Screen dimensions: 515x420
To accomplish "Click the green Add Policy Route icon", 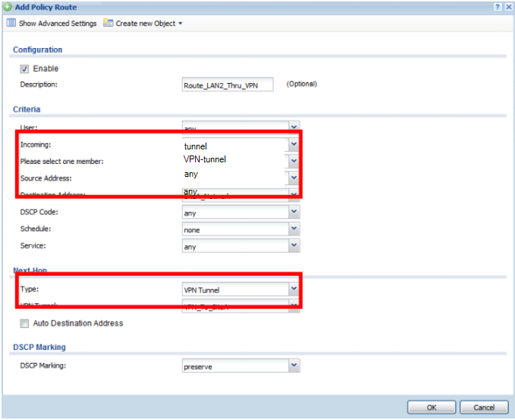I will pos(7,6).
